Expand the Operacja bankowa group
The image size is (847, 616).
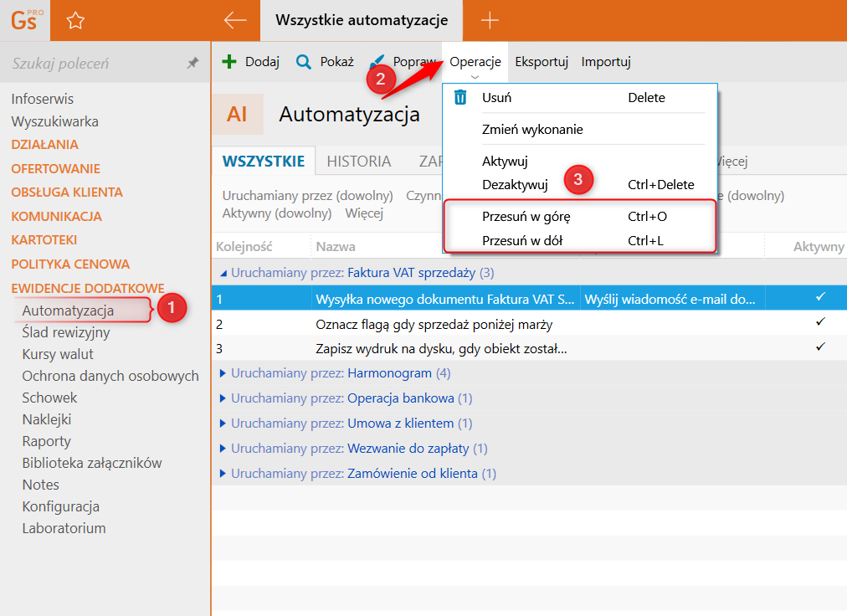tap(223, 398)
